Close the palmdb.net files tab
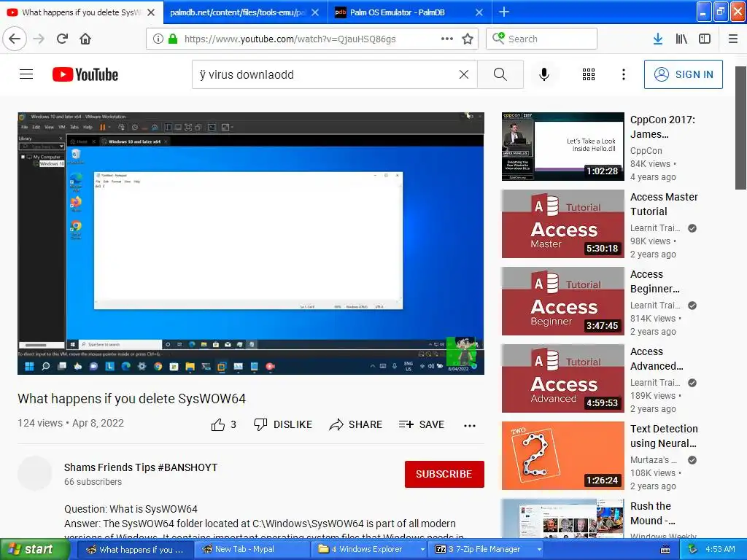The image size is (747, 560). [315, 12]
